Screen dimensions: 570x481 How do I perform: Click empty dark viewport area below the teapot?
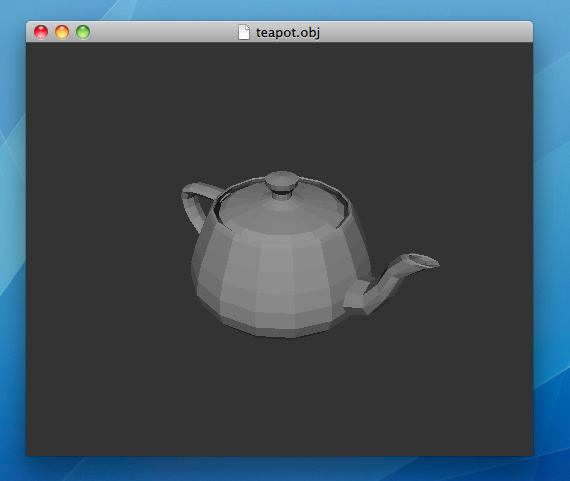tap(279, 396)
